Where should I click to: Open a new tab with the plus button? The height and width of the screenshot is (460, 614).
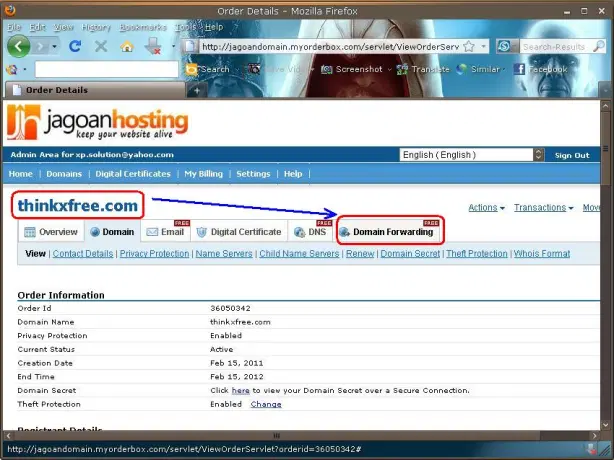coord(197,90)
